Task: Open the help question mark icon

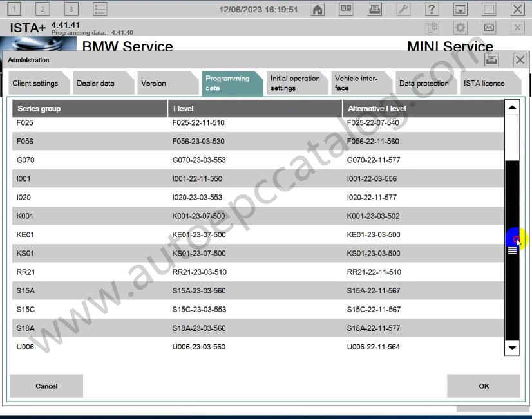Action: coord(432,9)
